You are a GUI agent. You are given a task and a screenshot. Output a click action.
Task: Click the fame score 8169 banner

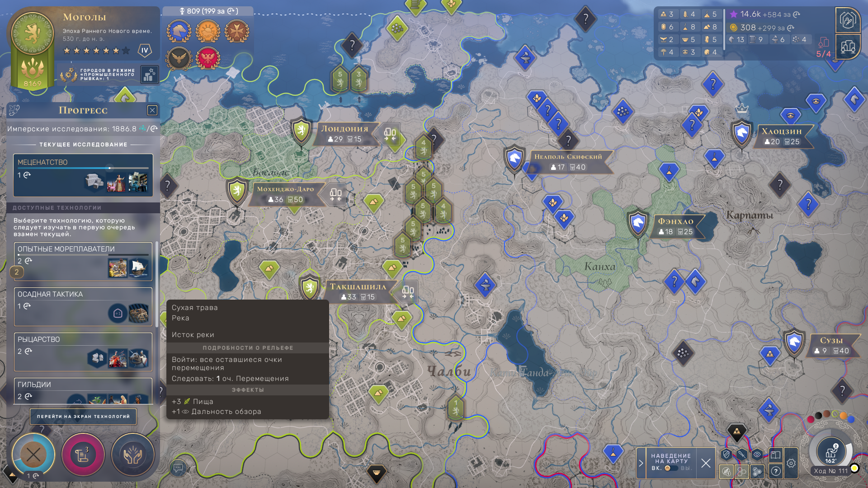pos(33,72)
